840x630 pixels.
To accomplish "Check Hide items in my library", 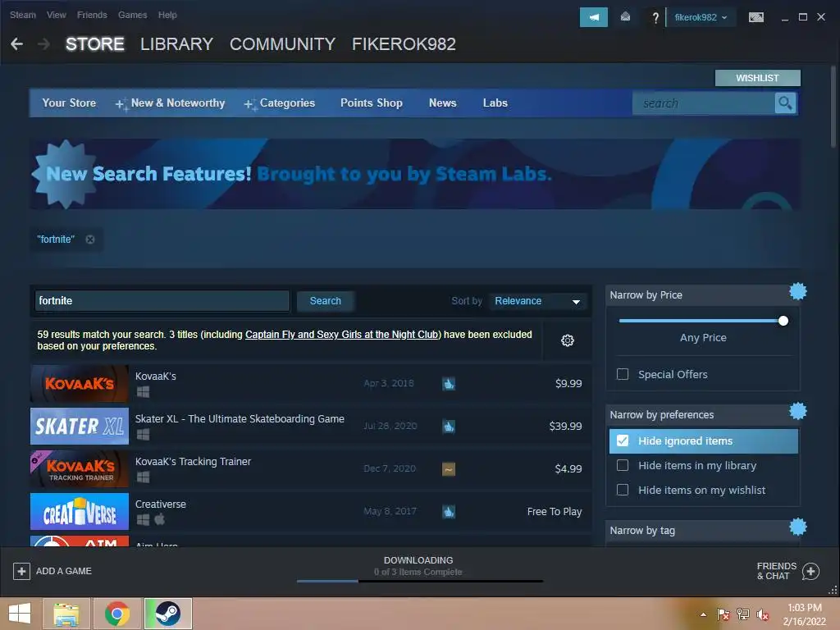I will pos(623,466).
